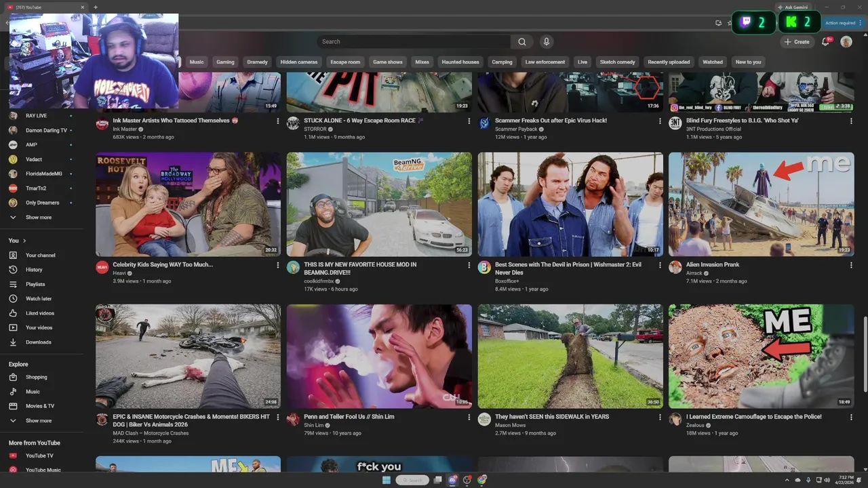Open Mason Mows channel avatar
This screenshot has height=488, width=868.
[484, 419]
